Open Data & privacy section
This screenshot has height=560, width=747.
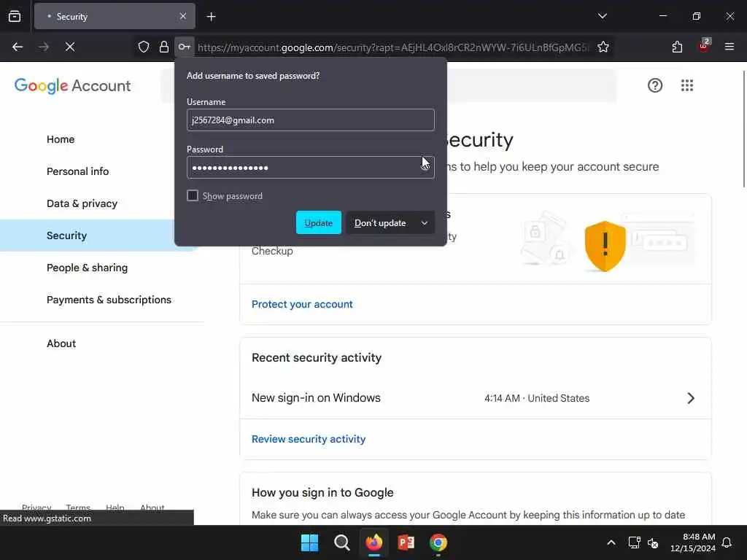pyautogui.click(x=82, y=204)
